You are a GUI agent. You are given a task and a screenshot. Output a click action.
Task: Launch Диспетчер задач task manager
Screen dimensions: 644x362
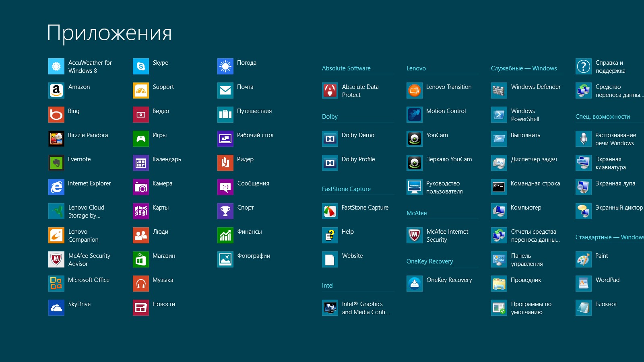point(499,163)
